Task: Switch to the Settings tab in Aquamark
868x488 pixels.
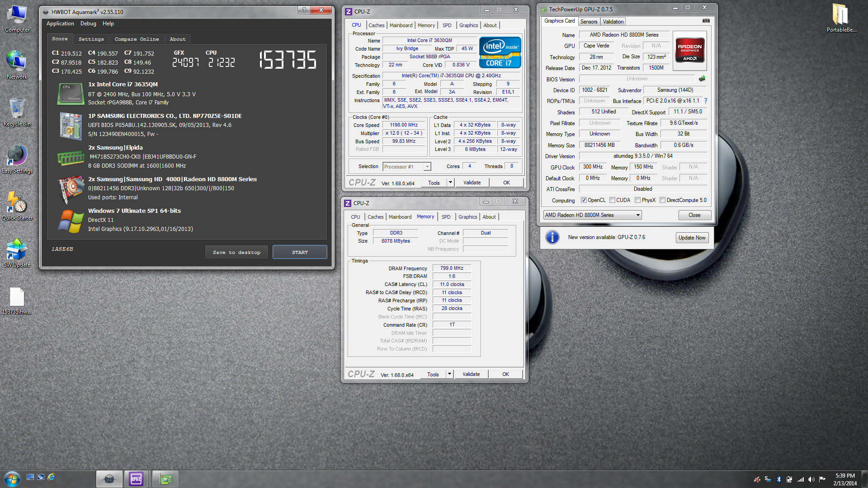Action: [91, 39]
